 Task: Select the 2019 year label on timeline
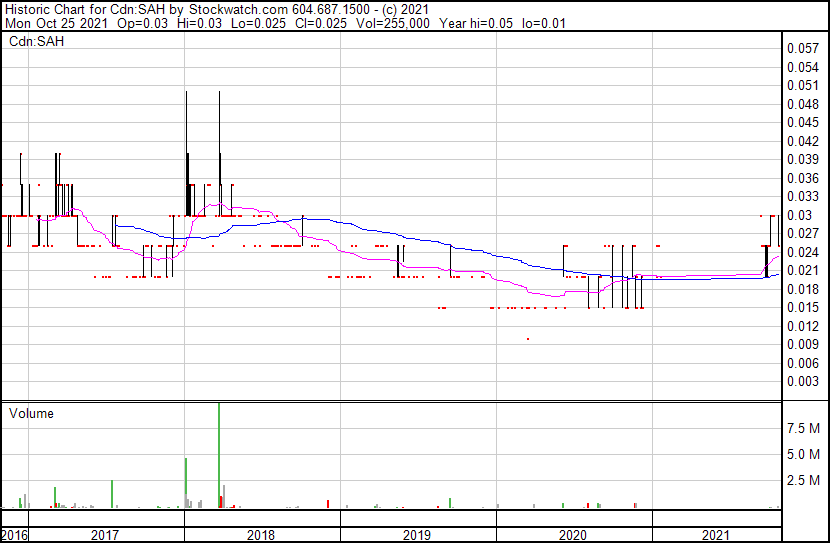[417, 535]
